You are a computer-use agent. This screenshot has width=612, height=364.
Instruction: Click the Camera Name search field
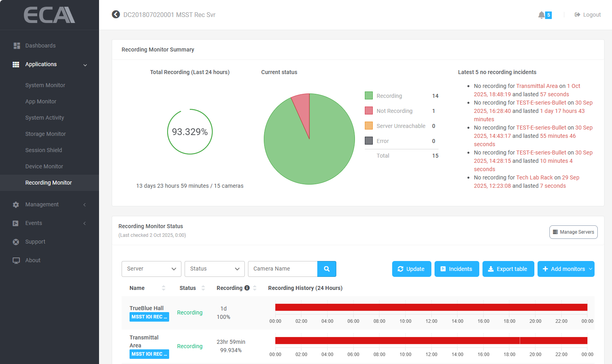(x=282, y=269)
